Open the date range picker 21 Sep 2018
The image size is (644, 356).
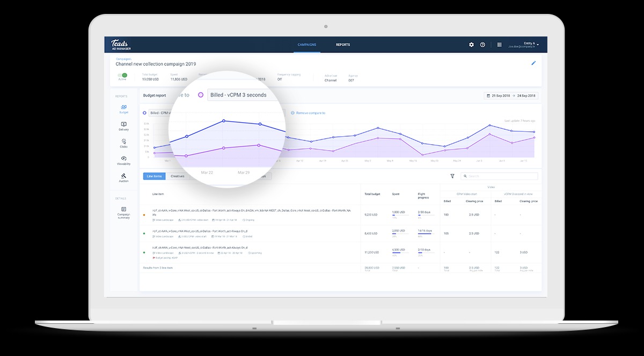click(x=511, y=96)
